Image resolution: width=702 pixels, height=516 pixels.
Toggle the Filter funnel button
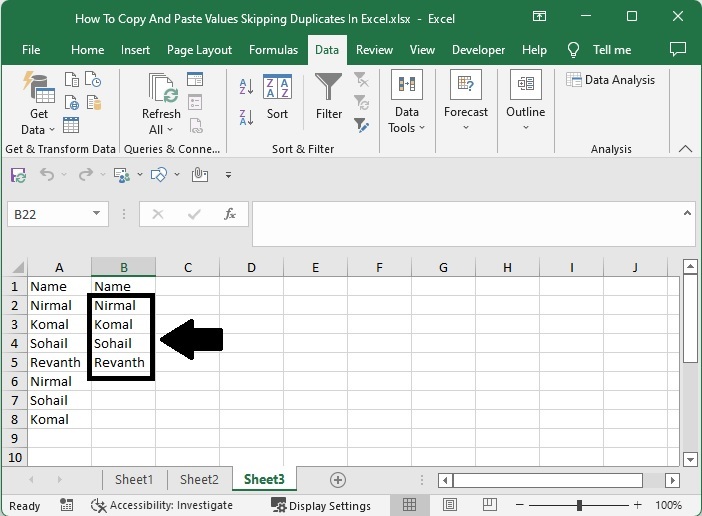(329, 96)
